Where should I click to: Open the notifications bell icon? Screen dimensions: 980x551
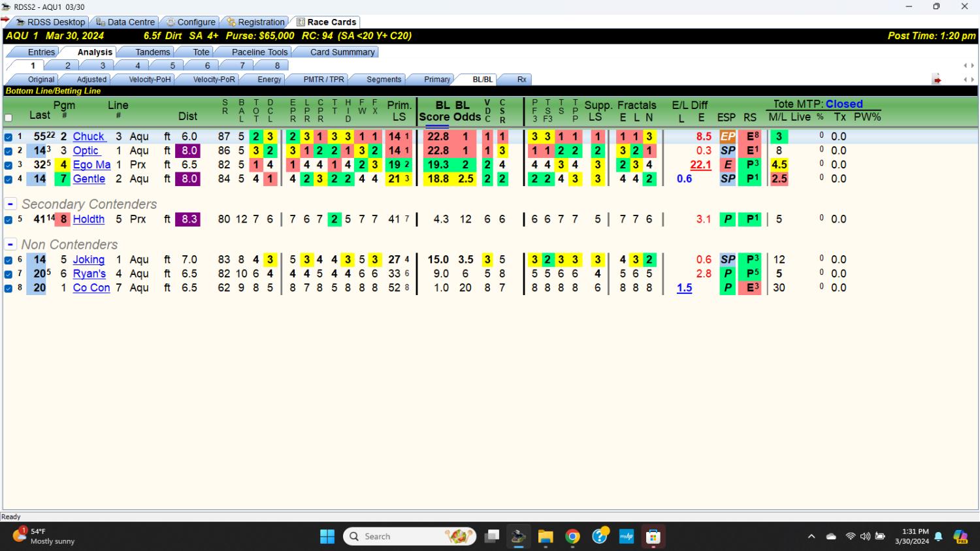click(x=939, y=537)
